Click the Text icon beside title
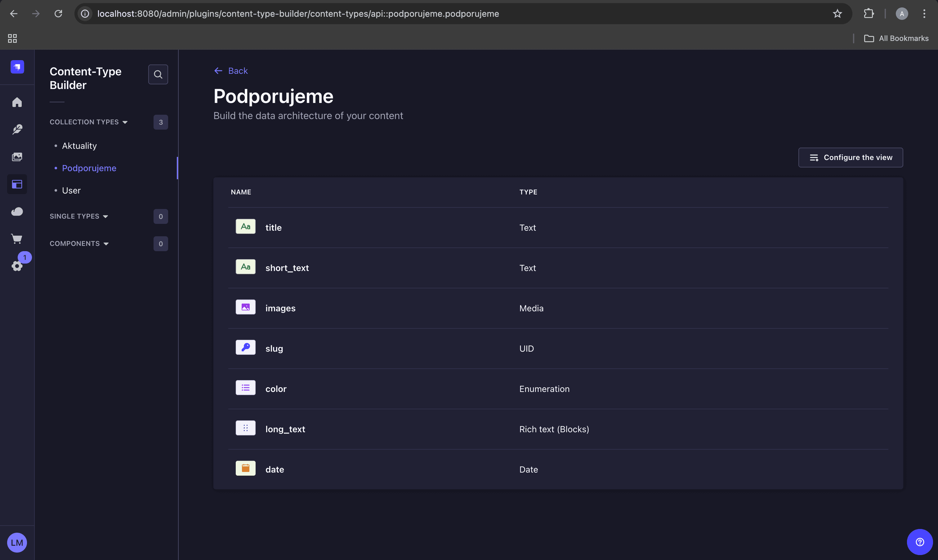The image size is (938, 560). 245,226
